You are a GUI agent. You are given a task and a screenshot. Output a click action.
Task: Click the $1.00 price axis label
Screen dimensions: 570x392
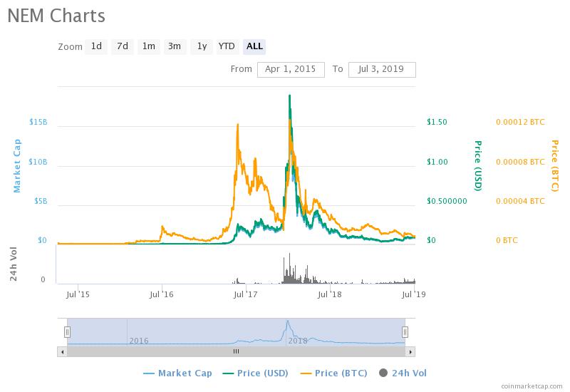pos(437,162)
